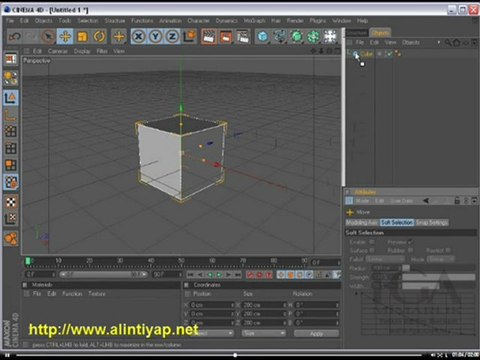Open the Selection menu
Screen dimensions: 480x360
pos(88,21)
